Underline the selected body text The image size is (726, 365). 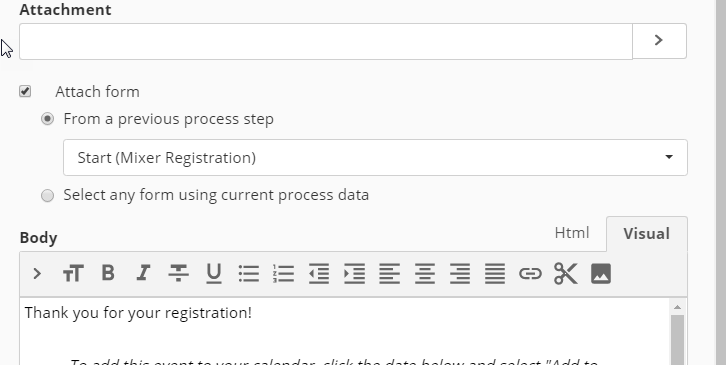click(213, 274)
